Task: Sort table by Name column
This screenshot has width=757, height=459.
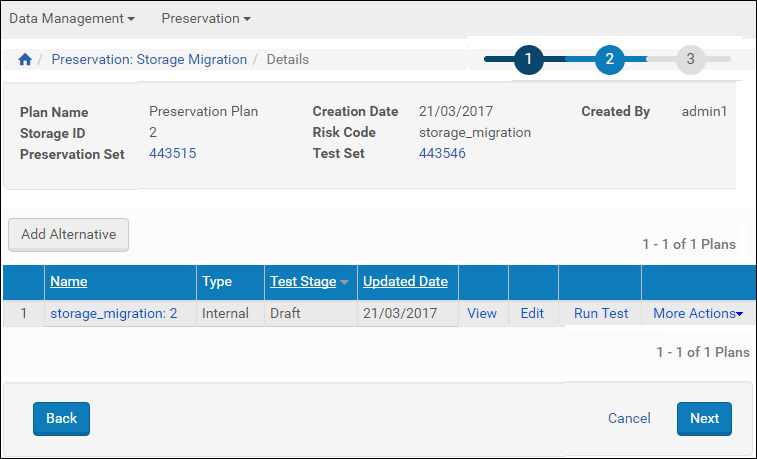Action: (x=68, y=282)
